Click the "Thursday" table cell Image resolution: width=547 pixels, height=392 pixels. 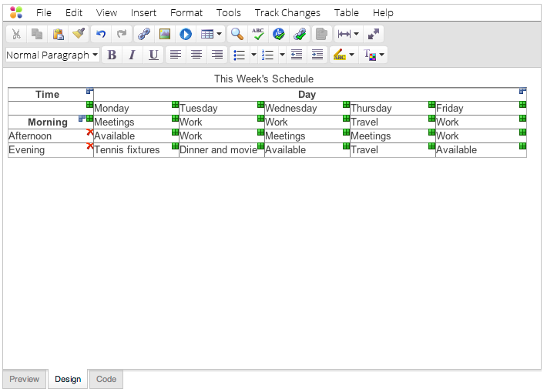point(393,108)
